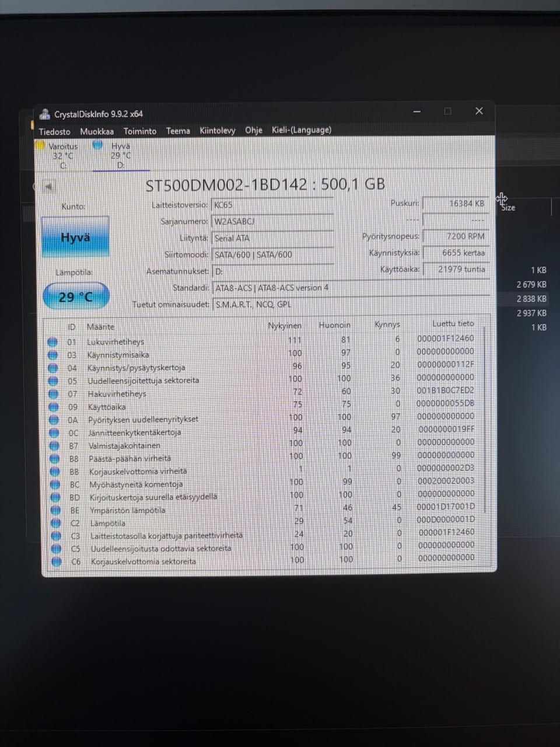Click the Käyttöaika value 21979 tuntia
Viewport: 560px width, 747px height.
point(456,269)
